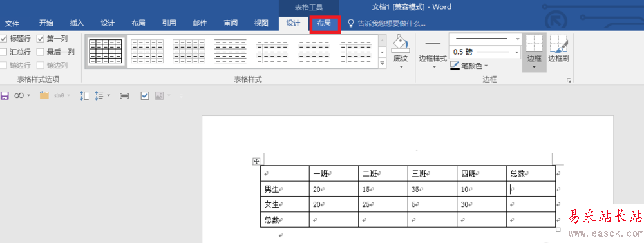Select the third table style thumbnail
644x243 pixels.
click(x=189, y=52)
